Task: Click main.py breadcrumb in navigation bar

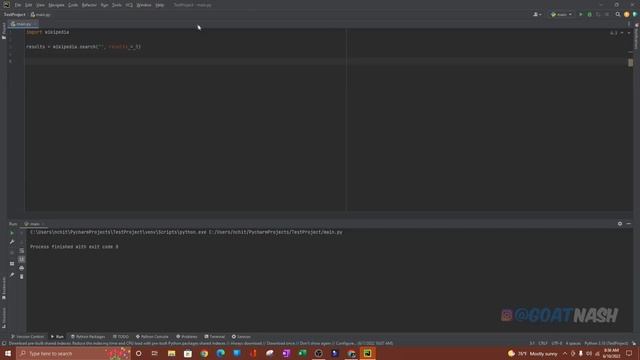Action: (40, 15)
